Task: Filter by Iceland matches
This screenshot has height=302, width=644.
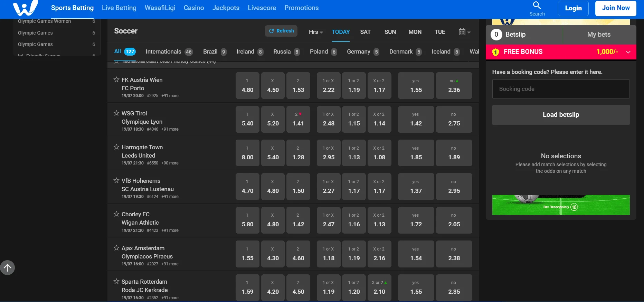Action: point(446,51)
